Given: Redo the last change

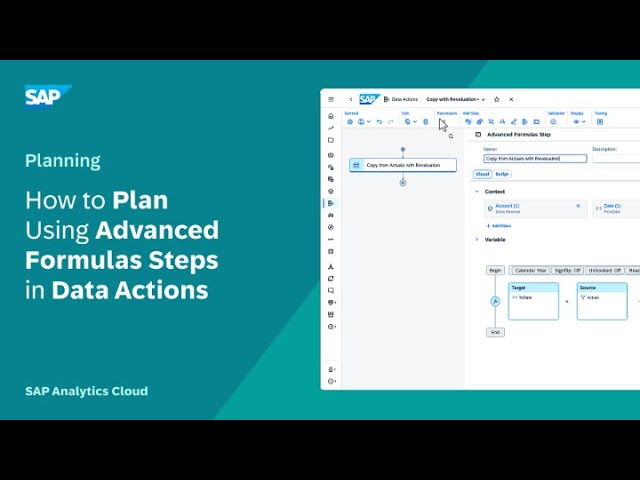Looking at the screenshot, I should [390, 122].
